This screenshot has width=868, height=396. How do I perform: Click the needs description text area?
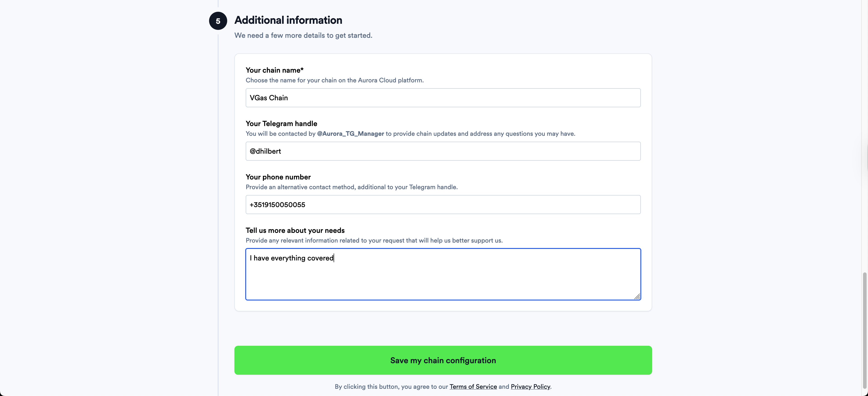pos(443,274)
